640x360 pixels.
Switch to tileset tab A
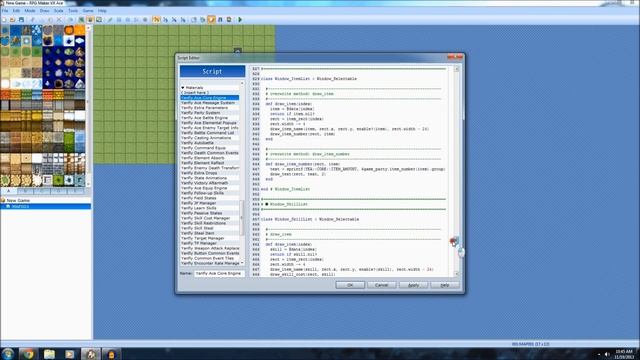(9, 191)
